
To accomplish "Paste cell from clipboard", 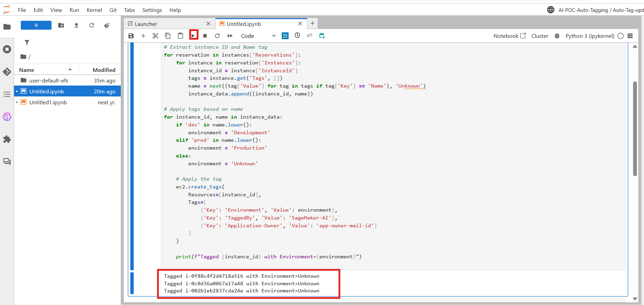I will pyautogui.click(x=180, y=36).
